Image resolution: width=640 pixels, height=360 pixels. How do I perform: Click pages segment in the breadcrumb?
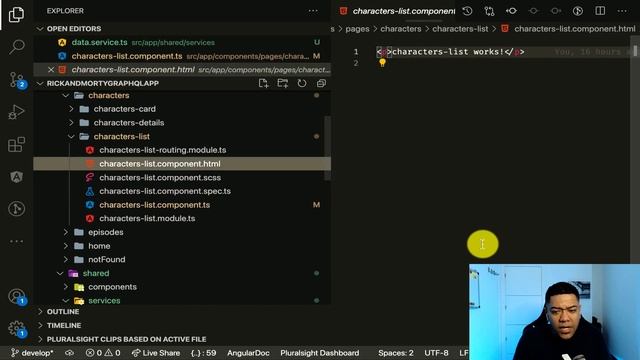[357, 29]
